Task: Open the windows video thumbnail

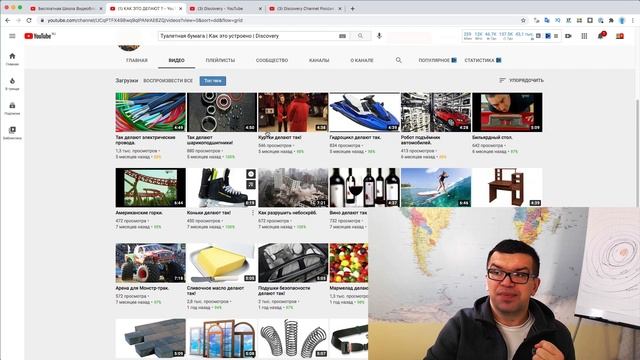Action: (222, 338)
